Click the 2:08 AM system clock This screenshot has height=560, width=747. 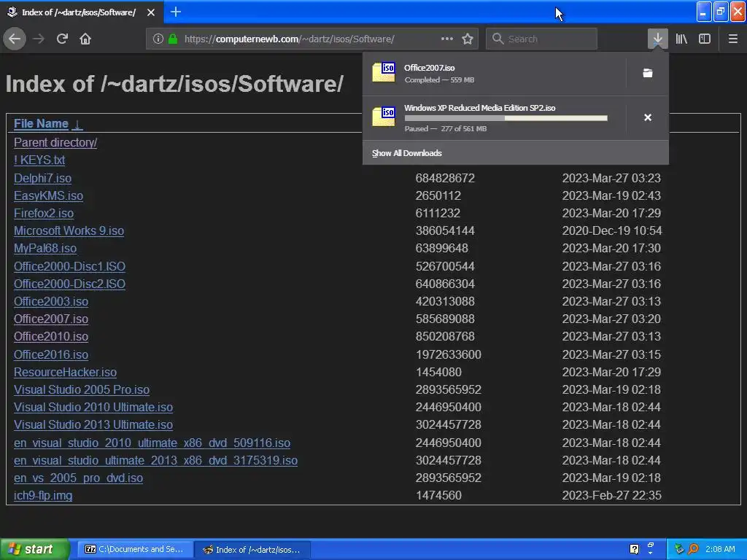point(720,549)
